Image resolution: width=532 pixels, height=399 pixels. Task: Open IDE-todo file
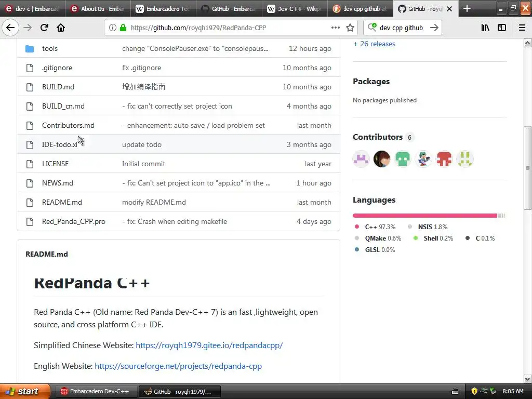click(60, 144)
